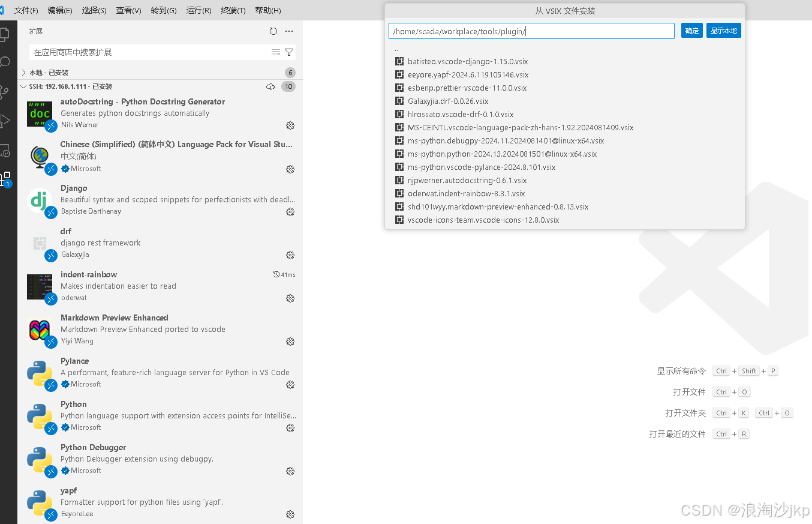Open manage gear for Python Debugger extension
Image resolution: width=812 pixels, height=524 pixels.
pyautogui.click(x=290, y=471)
